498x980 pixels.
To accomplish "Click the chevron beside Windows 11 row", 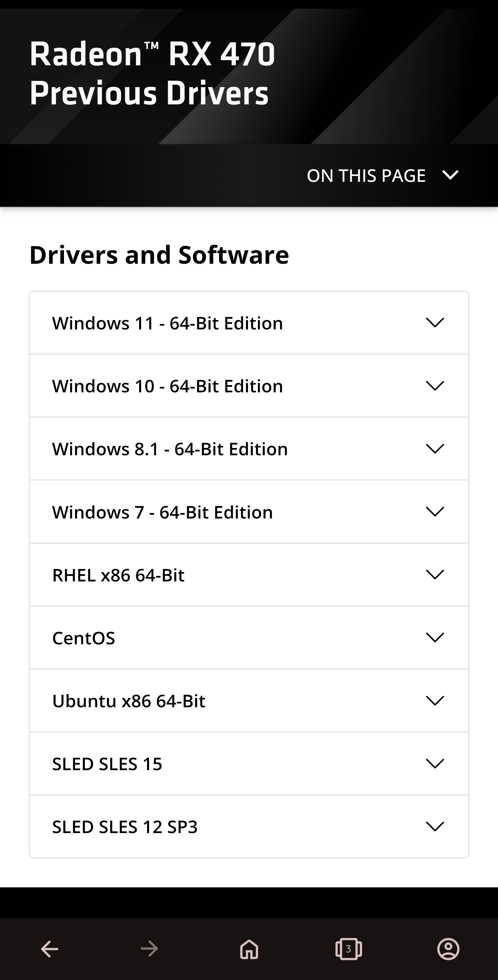I will (x=435, y=323).
